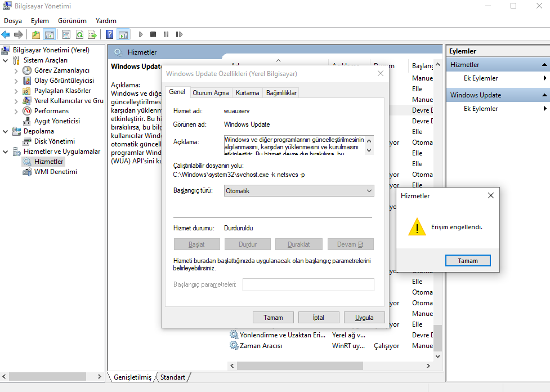Image resolution: width=550 pixels, height=392 pixels.
Task: Select the WMI Denetimi icon
Action: coord(27,172)
